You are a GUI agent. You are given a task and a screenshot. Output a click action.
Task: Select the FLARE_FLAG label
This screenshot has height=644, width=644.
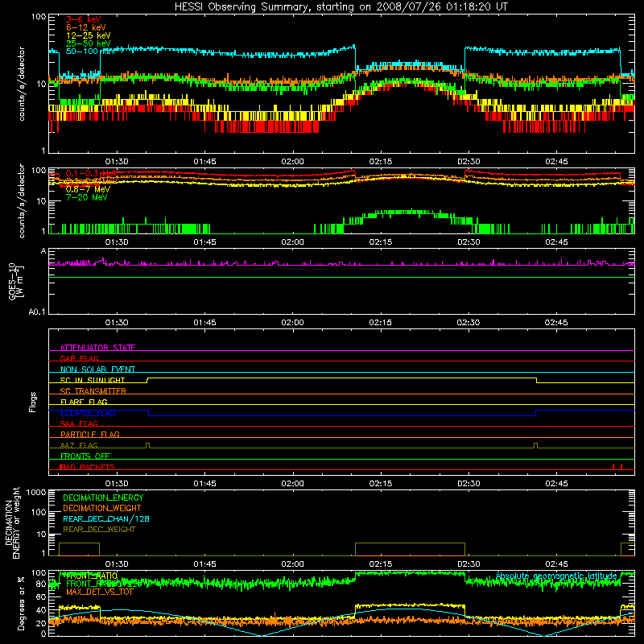click(84, 402)
